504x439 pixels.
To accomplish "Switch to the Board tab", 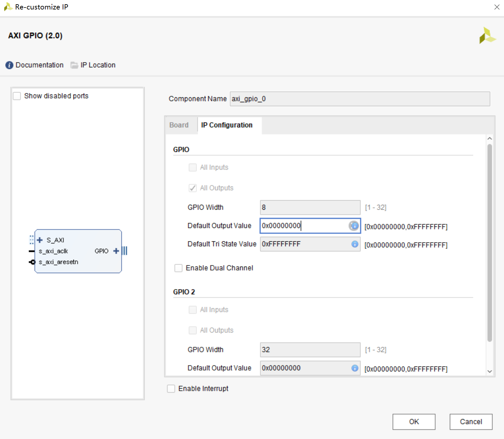I will (x=179, y=125).
